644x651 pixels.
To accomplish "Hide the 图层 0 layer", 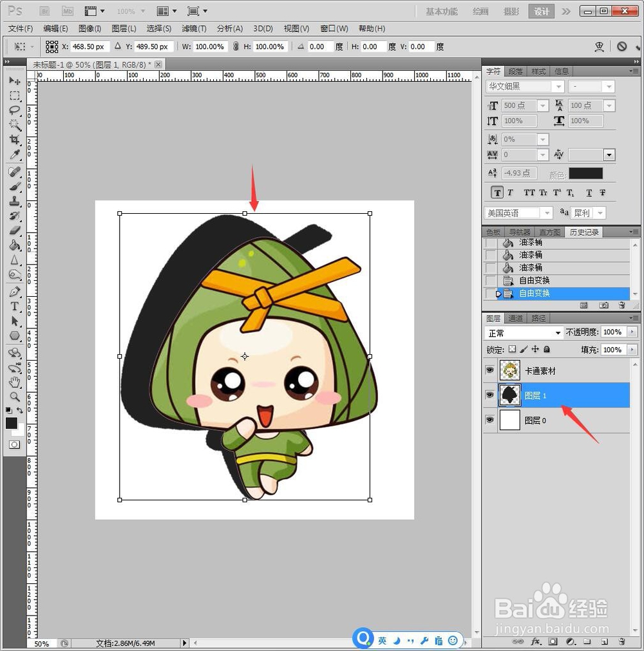I will (x=490, y=419).
